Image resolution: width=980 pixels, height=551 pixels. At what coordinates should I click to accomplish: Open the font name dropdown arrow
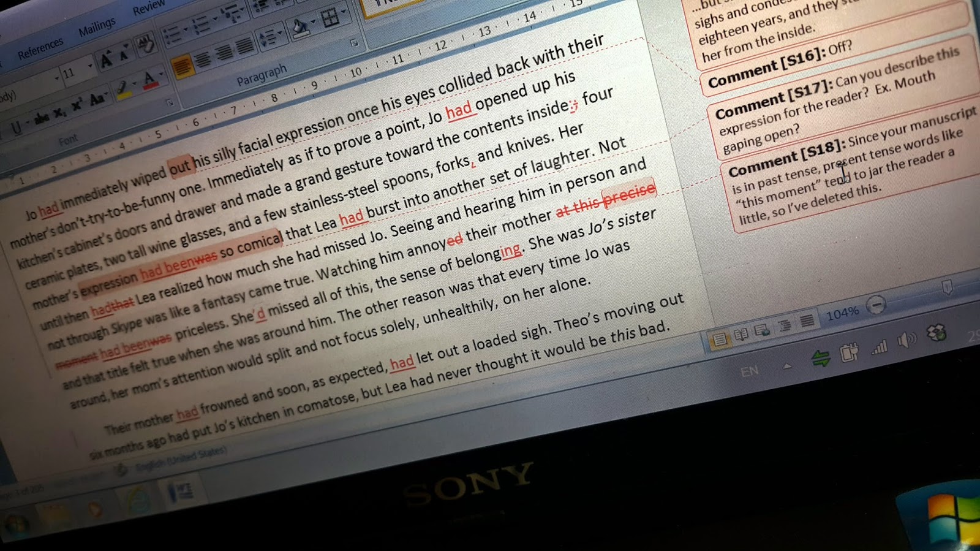click(x=56, y=78)
